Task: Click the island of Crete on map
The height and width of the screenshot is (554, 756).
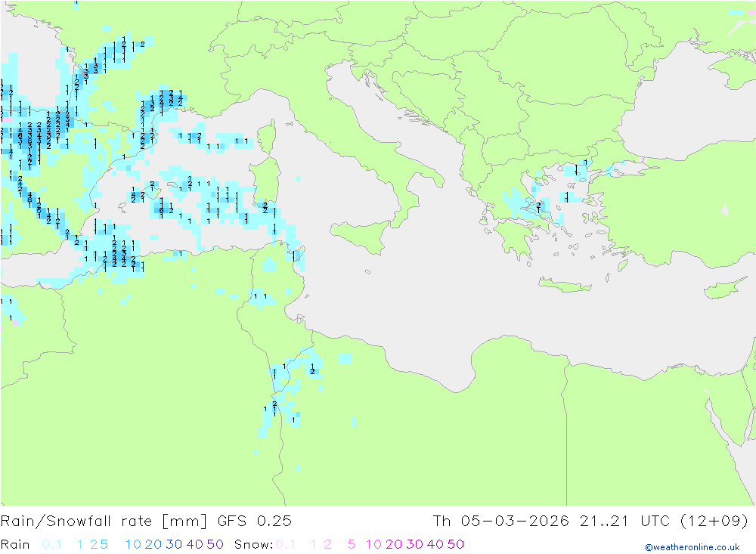Action: point(564,285)
